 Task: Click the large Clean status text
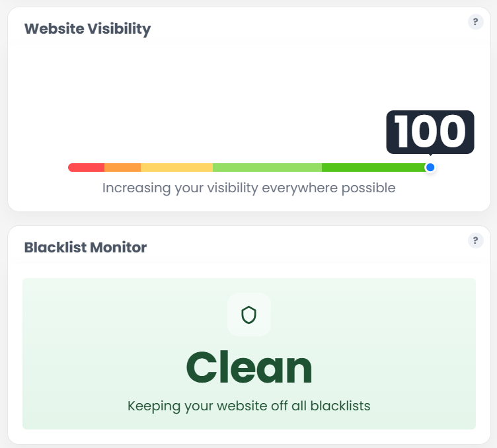249,368
